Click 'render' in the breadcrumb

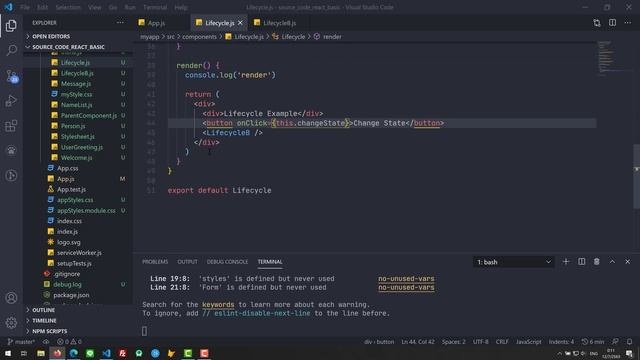[332, 37]
